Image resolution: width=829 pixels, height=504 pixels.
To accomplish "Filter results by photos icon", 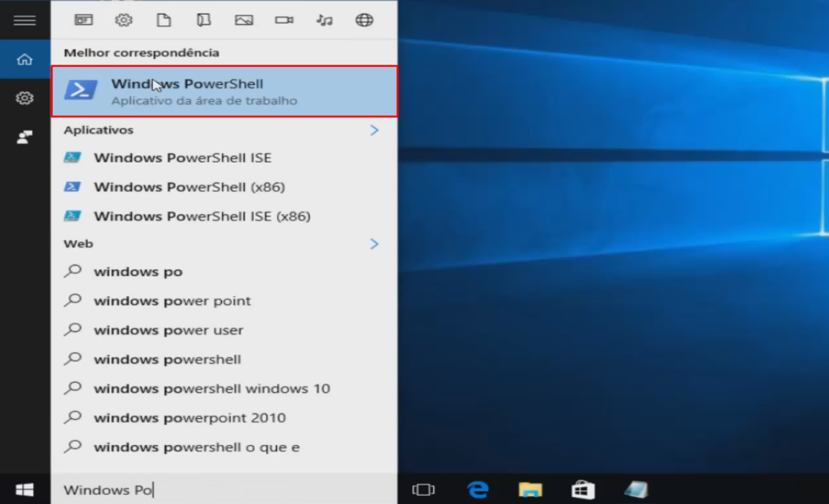I will [244, 20].
